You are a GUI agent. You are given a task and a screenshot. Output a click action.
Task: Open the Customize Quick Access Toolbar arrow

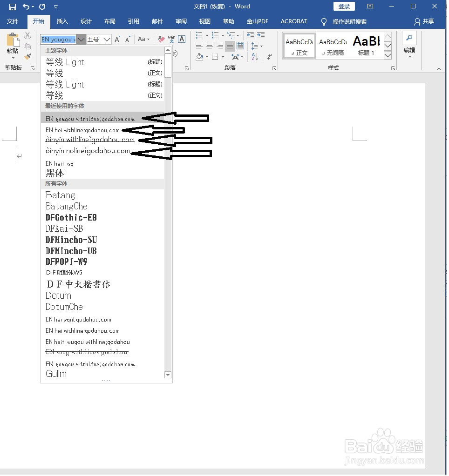pos(55,7)
